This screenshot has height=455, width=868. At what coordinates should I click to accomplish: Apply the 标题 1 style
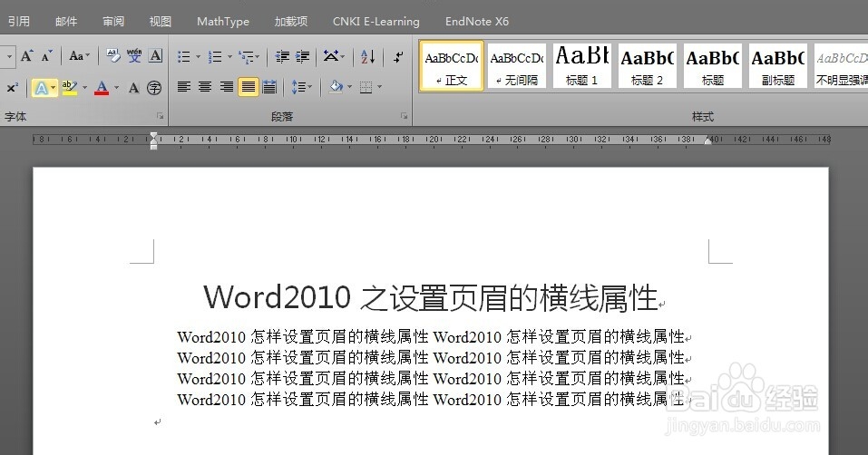pos(581,66)
